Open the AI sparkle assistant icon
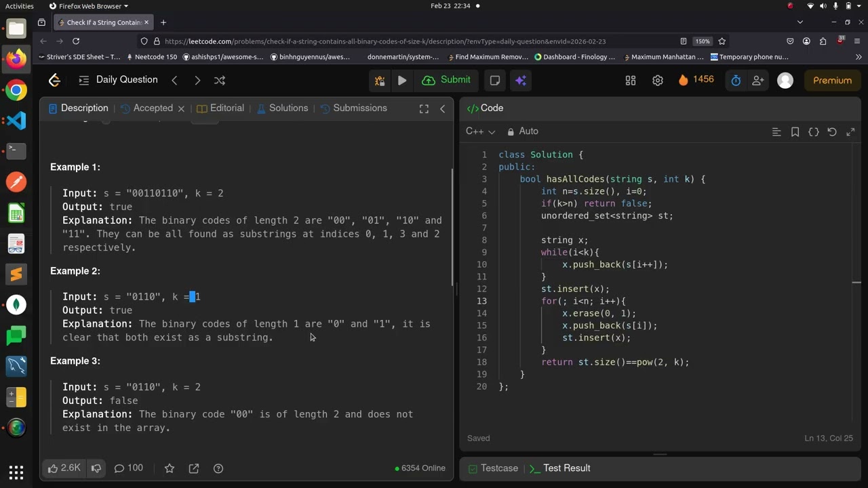The image size is (868, 488). (x=521, y=80)
